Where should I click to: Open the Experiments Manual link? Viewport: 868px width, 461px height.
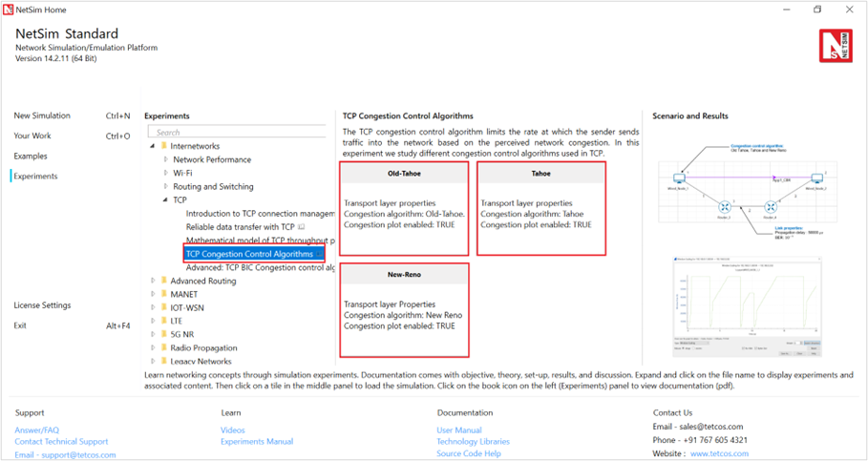click(257, 442)
